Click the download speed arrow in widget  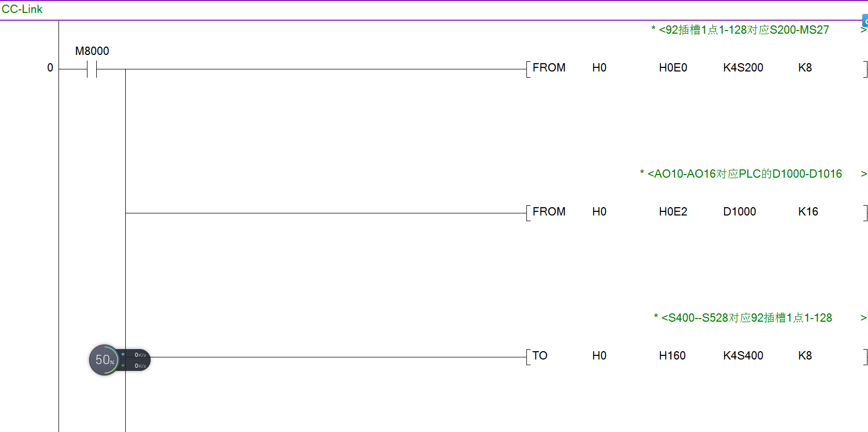pyautogui.click(x=123, y=366)
